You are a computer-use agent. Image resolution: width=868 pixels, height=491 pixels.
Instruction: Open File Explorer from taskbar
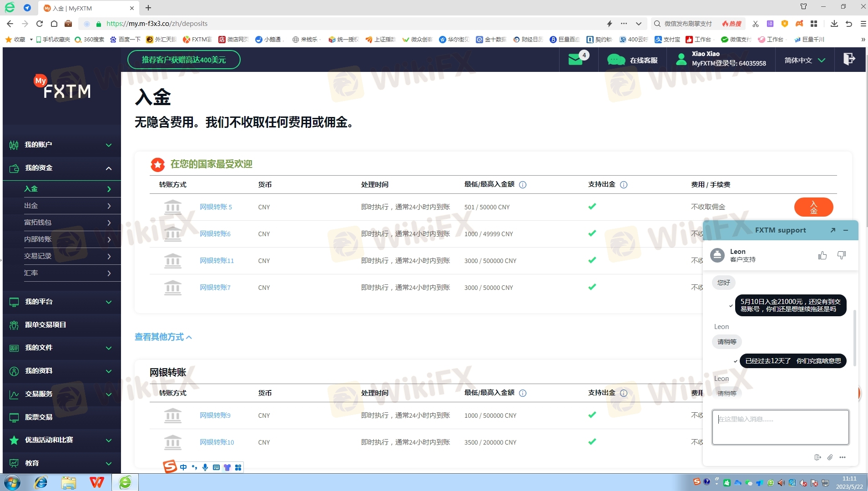coord(69,482)
